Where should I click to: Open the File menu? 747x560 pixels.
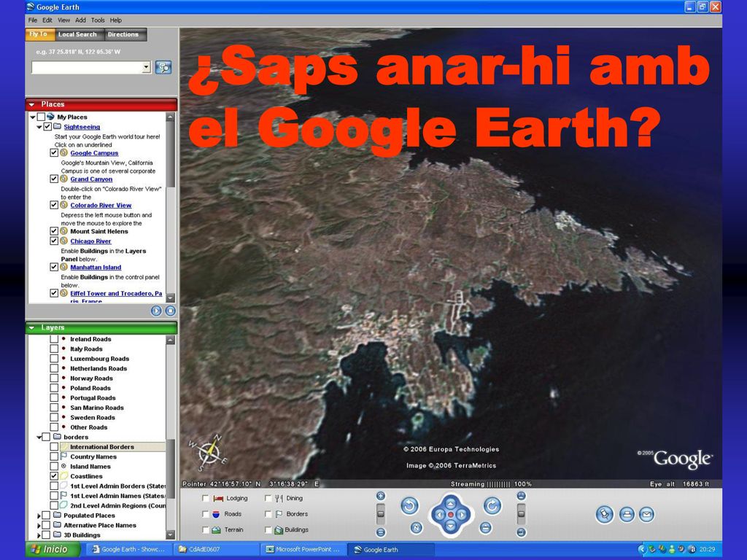tap(32, 20)
